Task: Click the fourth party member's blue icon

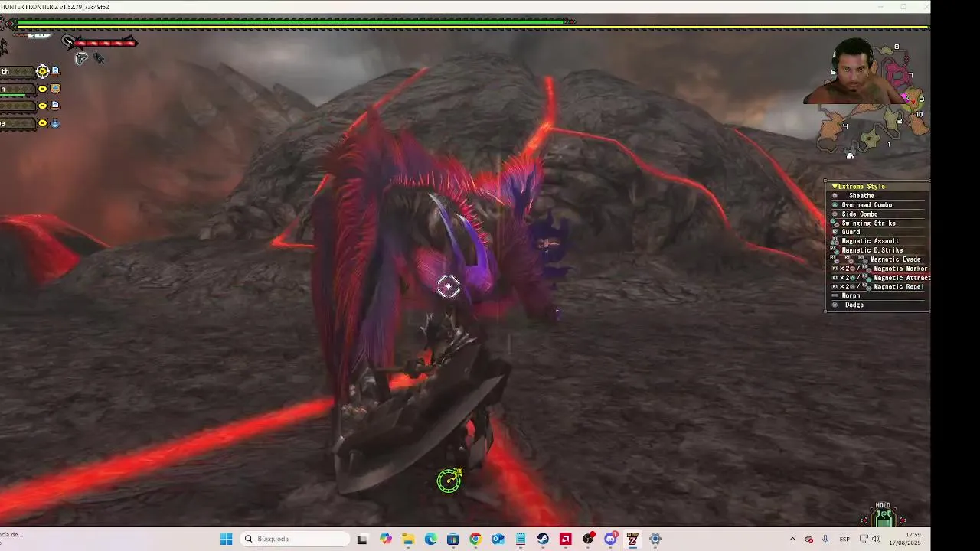Action: pyautogui.click(x=55, y=122)
